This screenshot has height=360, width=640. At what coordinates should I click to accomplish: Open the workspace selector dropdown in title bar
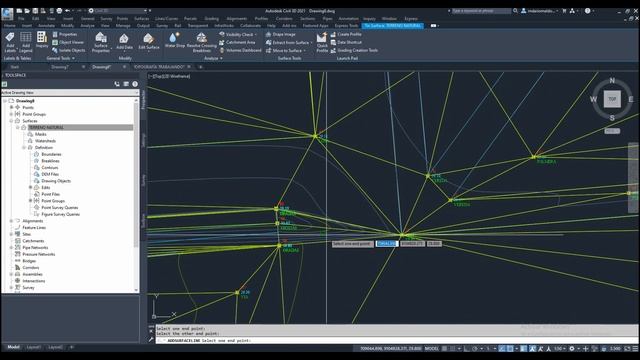[118, 11]
